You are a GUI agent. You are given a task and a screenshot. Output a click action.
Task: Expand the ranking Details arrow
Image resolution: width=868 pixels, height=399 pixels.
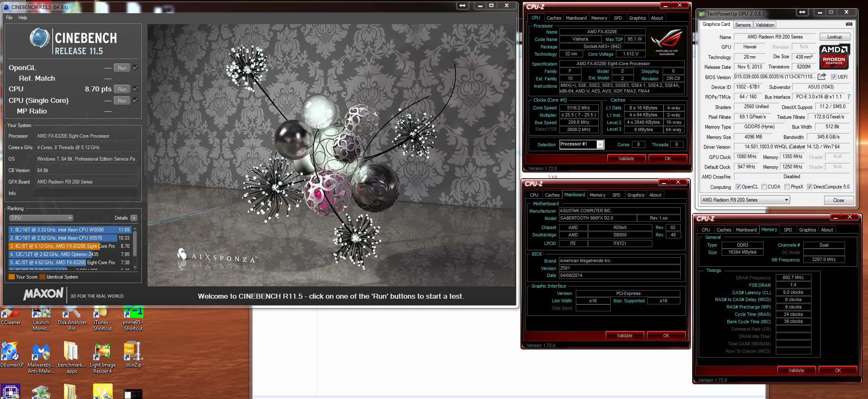pyautogui.click(x=134, y=218)
